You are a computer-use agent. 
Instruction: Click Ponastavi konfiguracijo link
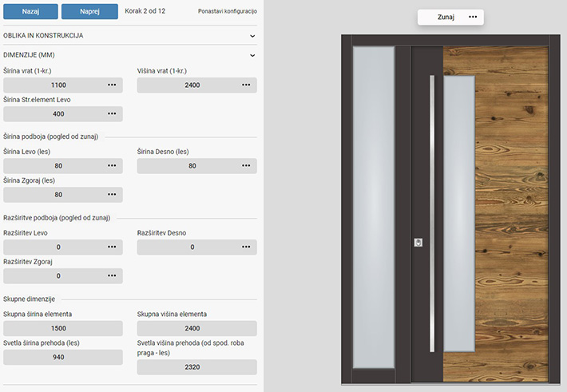227,12
